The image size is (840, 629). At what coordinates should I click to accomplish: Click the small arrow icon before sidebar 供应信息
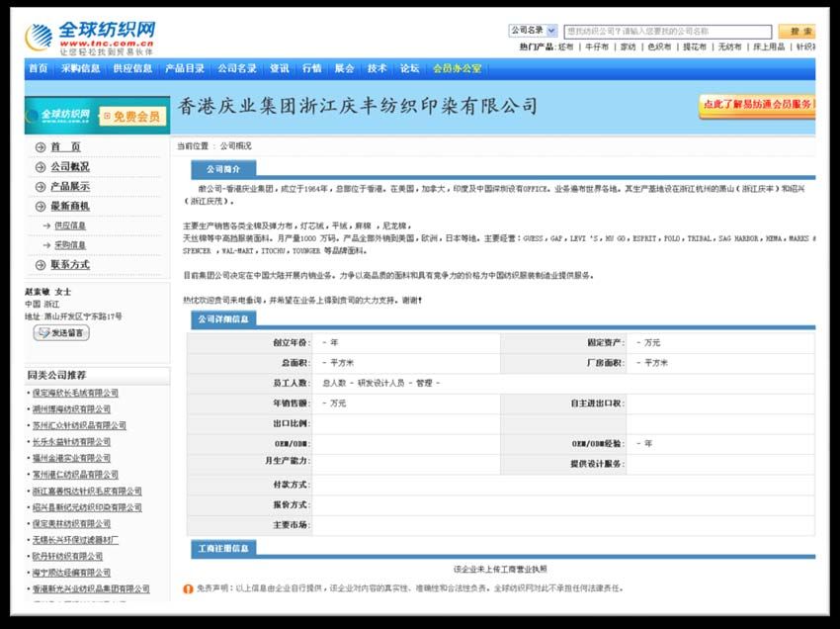click(x=46, y=225)
